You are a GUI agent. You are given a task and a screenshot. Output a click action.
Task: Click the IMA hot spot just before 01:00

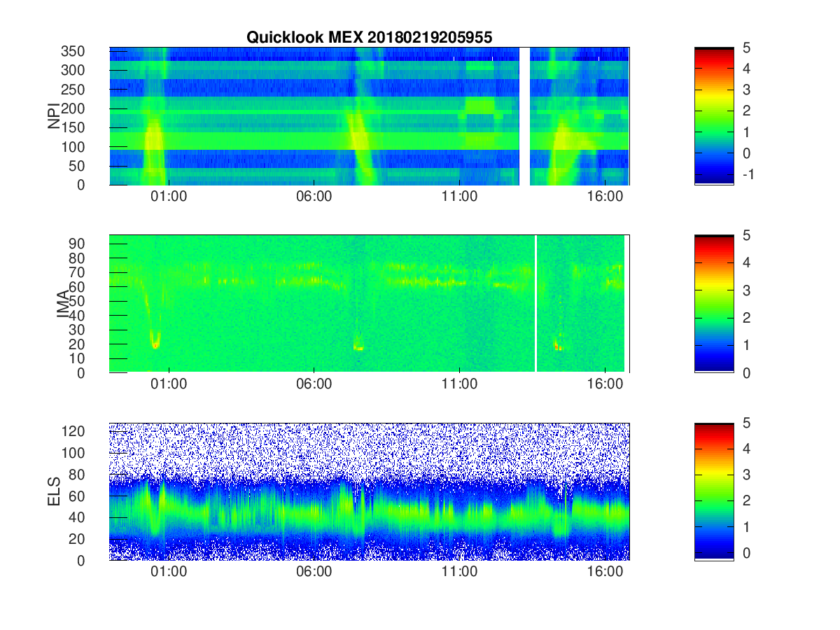[x=155, y=343]
